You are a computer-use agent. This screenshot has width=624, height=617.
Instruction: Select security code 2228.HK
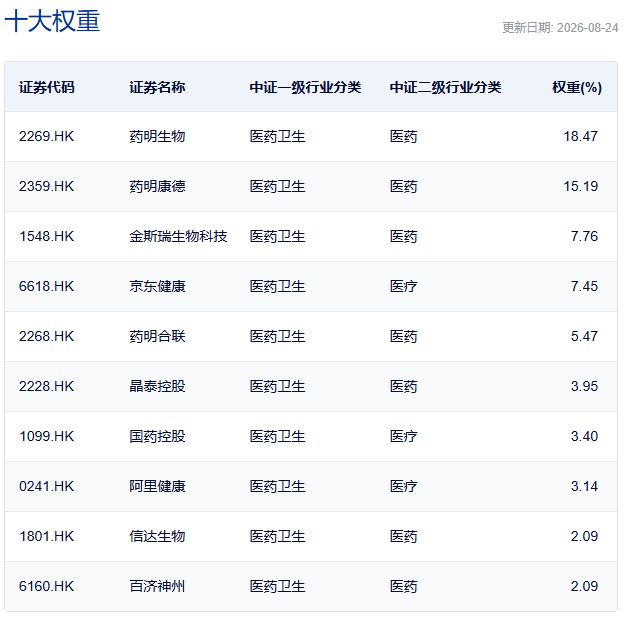(x=47, y=387)
